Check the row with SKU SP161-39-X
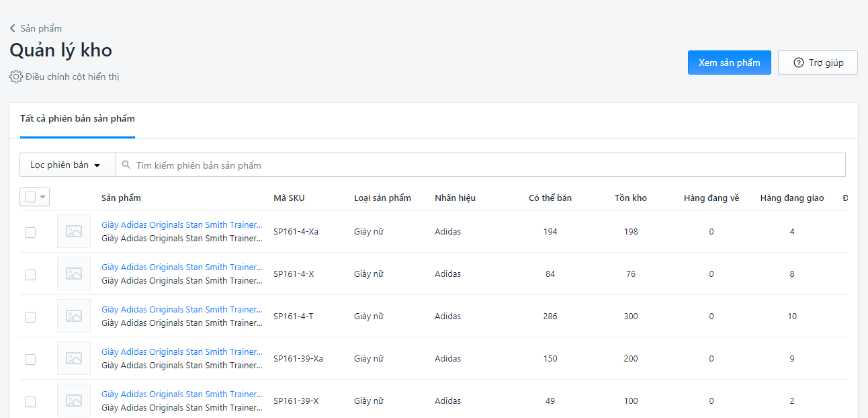Screen dimensions: 868x418 click(30, 402)
